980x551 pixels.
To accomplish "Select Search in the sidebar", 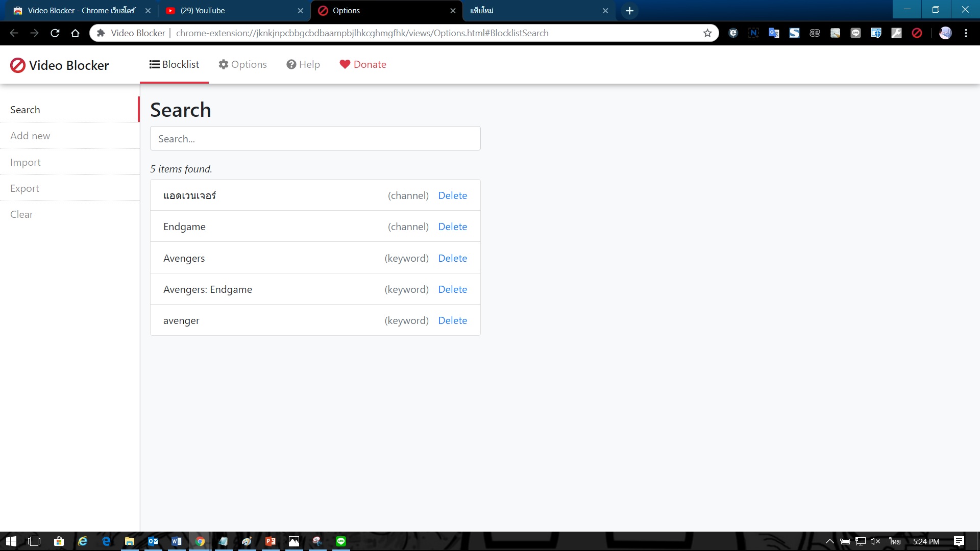I will 69,110.
